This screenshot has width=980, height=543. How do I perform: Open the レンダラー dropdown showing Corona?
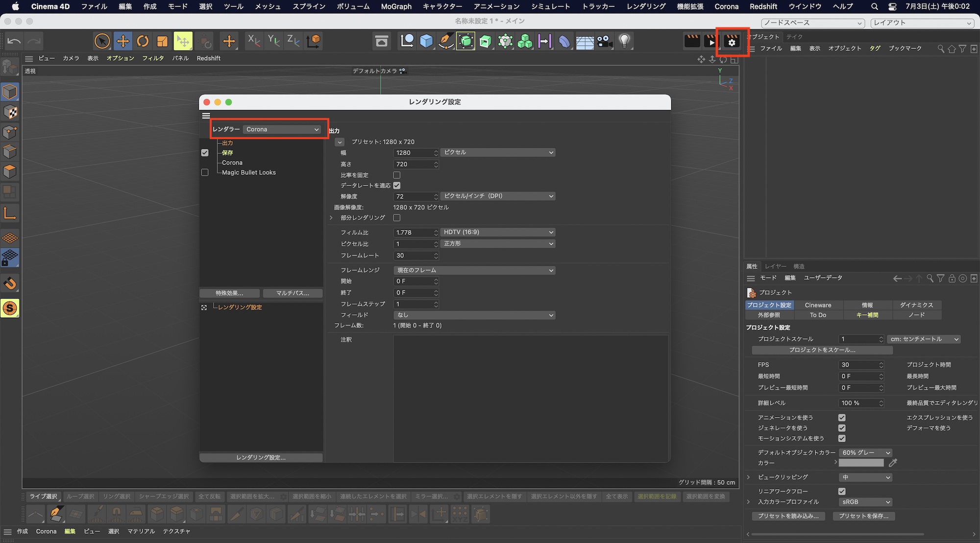[282, 129]
